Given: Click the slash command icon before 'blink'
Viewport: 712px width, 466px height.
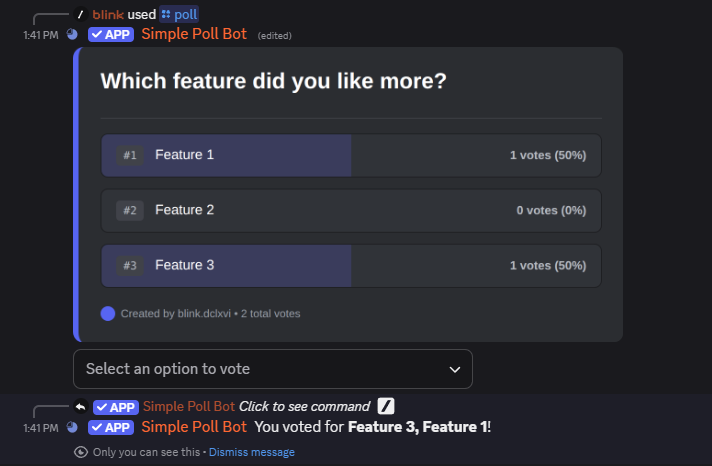Looking at the screenshot, I should coord(80,15).
